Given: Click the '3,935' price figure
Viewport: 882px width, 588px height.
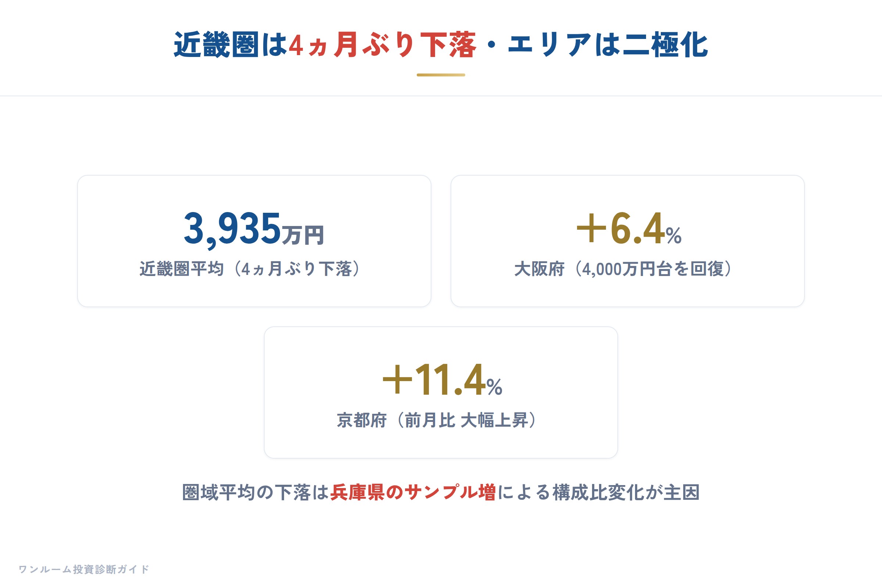Looking at the screenshot, I should [x=232, y=229].
